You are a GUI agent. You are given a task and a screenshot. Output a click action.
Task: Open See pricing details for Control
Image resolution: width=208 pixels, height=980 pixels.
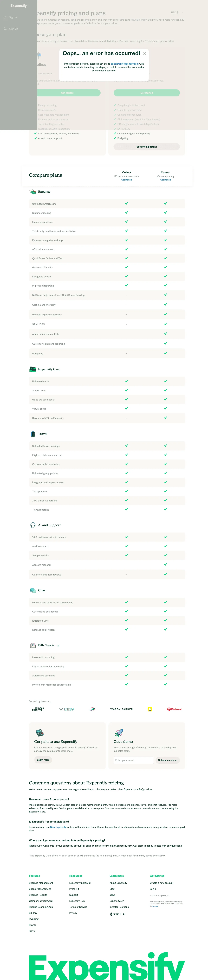(x=147, y=146)
